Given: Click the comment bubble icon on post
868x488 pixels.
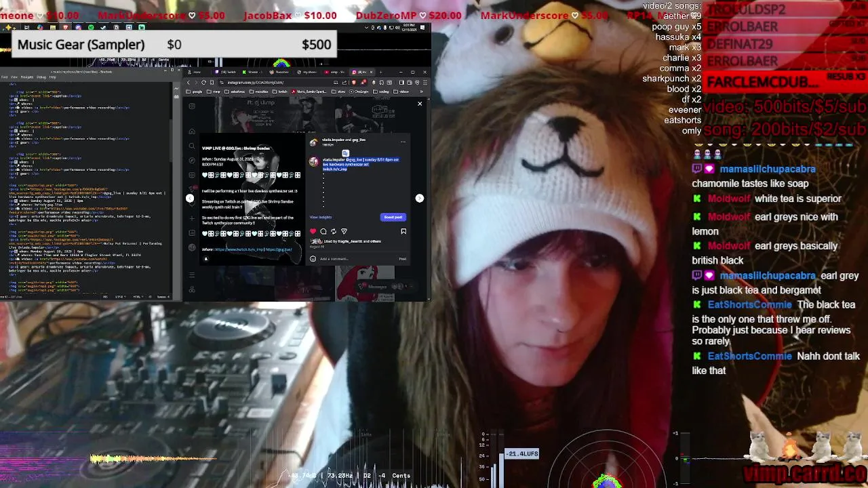Looking at the screenshot, I should tap(323, 231).
